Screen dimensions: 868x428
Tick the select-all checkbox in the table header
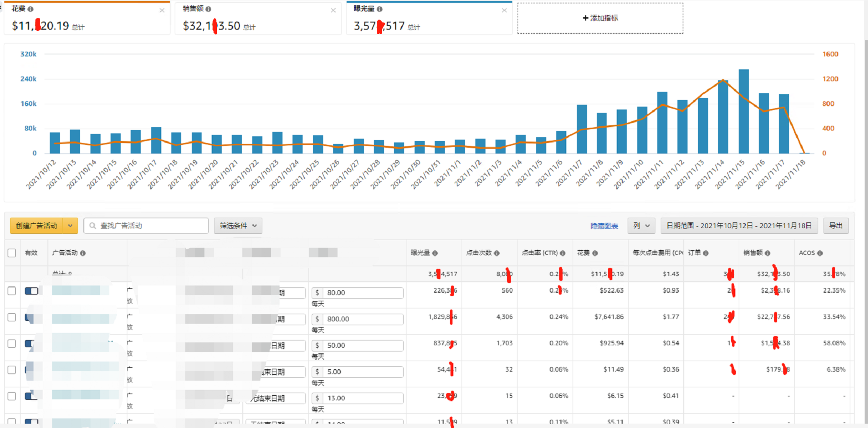point(12,253)
